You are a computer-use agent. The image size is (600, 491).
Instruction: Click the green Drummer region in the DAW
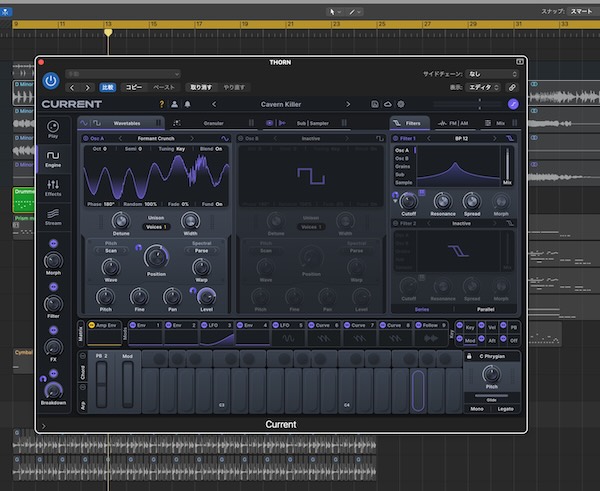click(24, 200)
